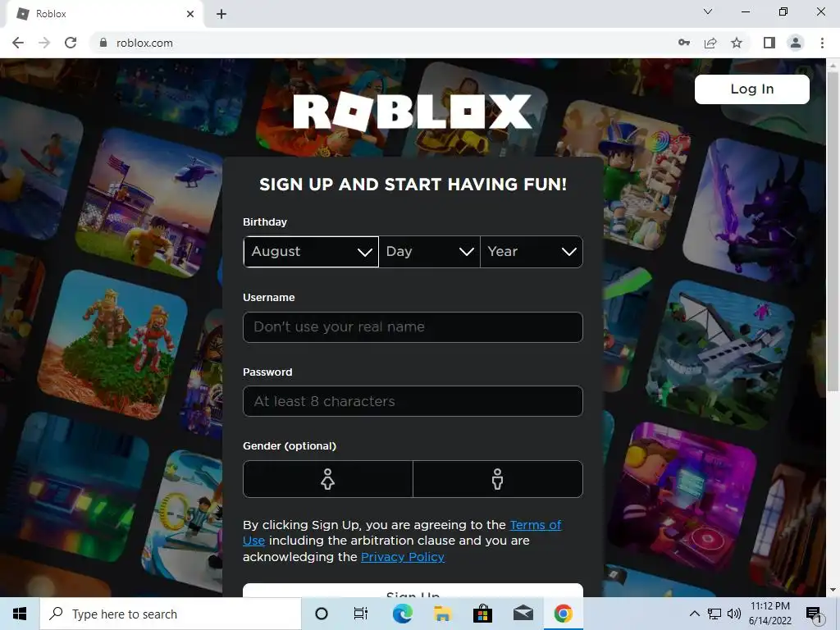This screenshot has width=840, height=630.
Task: Reload the page with the refresh icon
Action: click(x=71, y=43)
